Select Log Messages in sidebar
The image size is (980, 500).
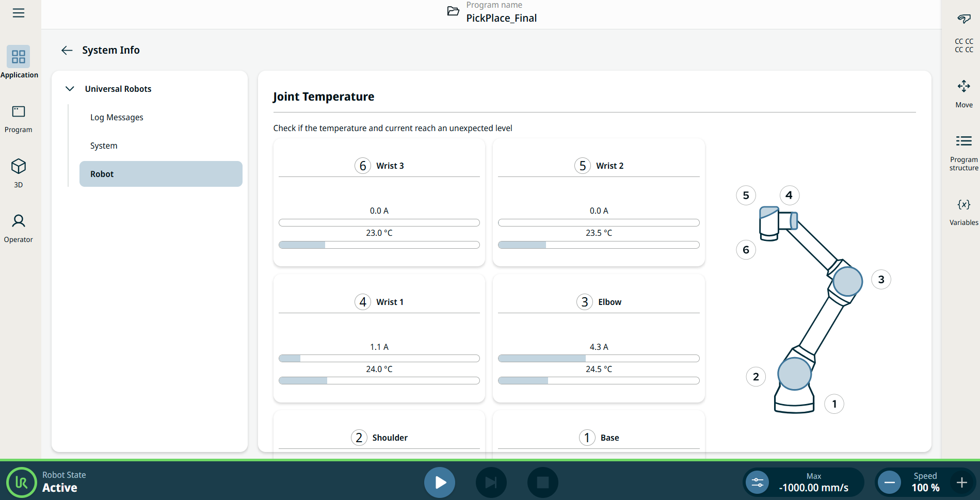[x=117, y=117]
